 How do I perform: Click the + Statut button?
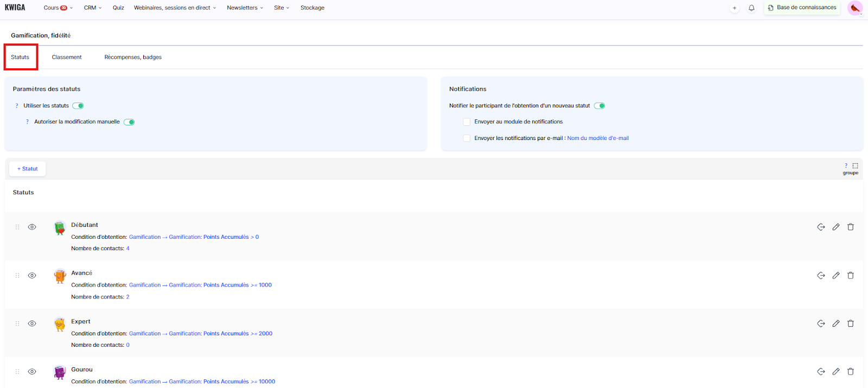pos(28,169)
